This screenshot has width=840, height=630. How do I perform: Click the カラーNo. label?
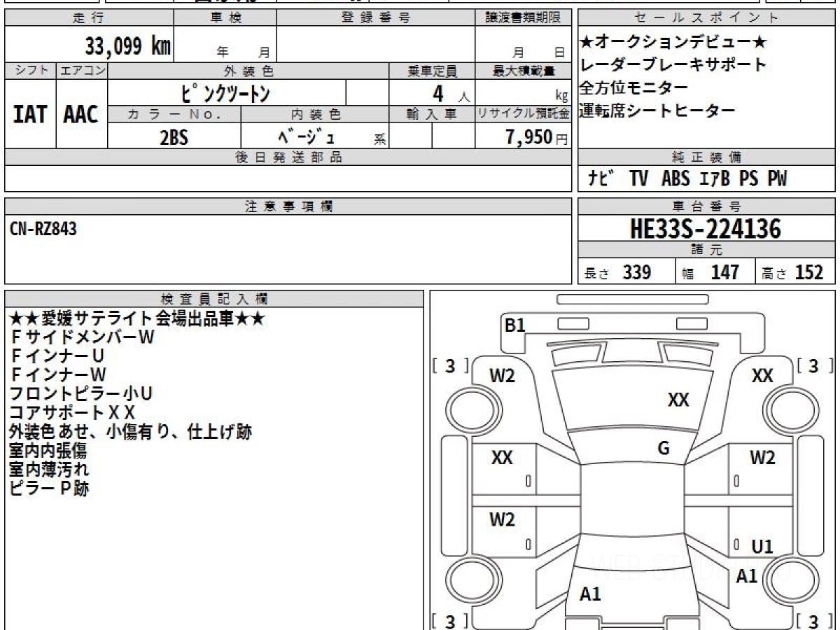pos(174,114)
